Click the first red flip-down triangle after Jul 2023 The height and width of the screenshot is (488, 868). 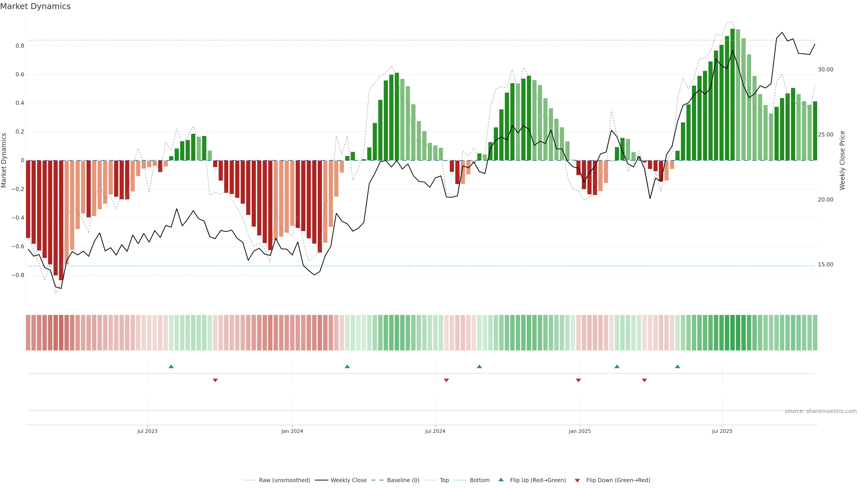tap(215, 380)
